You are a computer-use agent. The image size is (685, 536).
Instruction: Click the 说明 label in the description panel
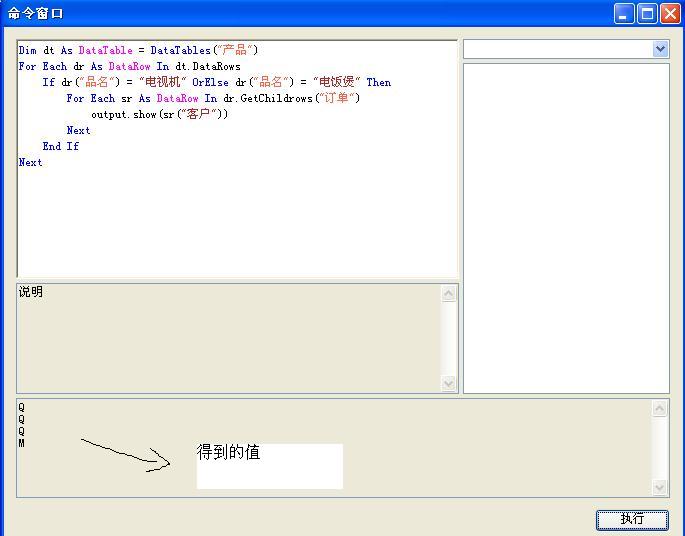pos(31,291)
